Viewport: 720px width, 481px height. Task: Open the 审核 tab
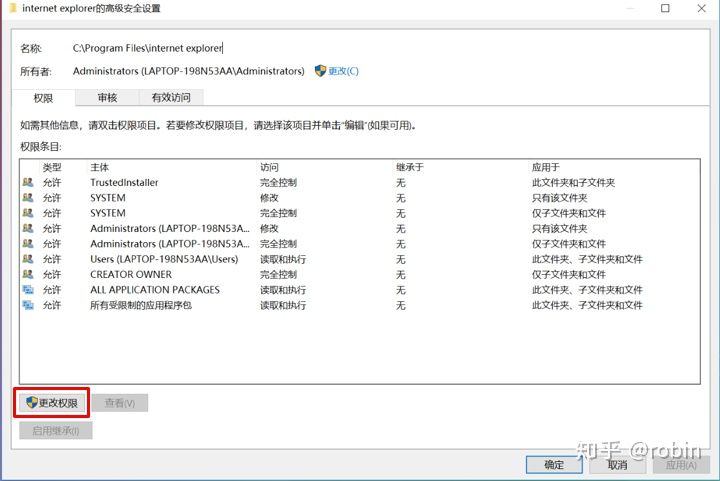[107, 97]
